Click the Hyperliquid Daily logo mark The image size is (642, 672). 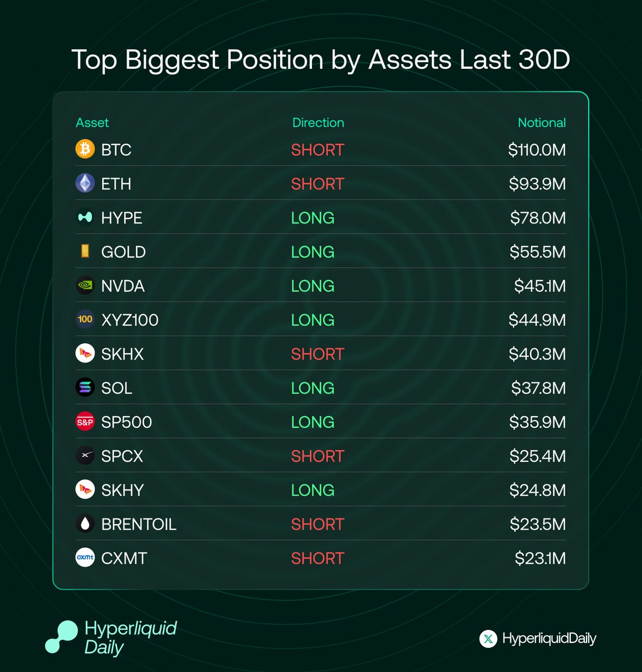pyautogui.click(x=61, y=637)
